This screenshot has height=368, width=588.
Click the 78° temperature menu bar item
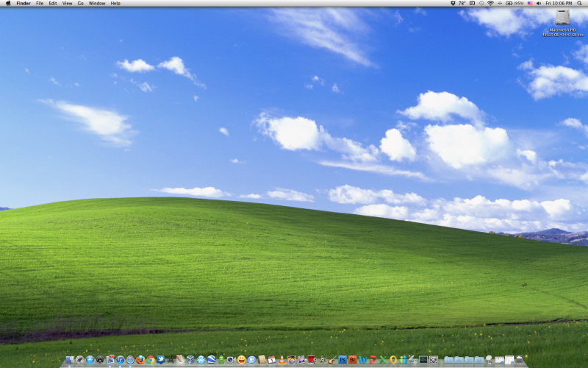pyautogui.click(x=462, y=3)
